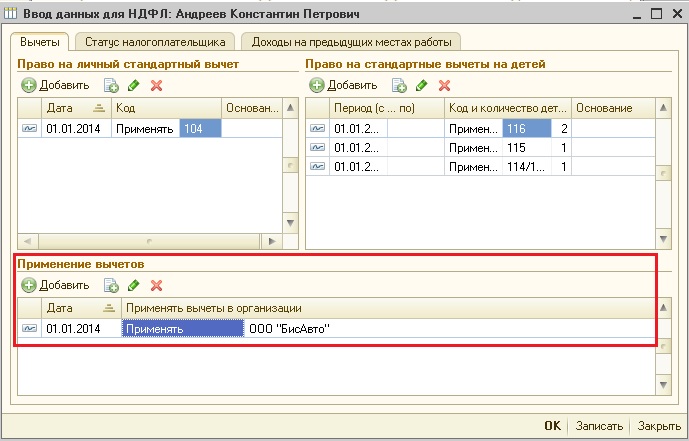The height and width of the screenshot is (441, 689).
Task: Select code 116 cell
Action: tap(527, 129)
